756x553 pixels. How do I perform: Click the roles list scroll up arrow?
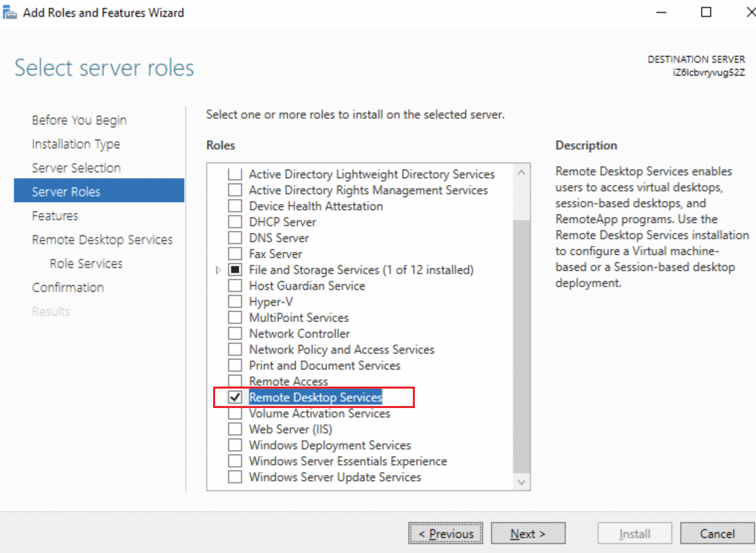click(x=521, y=172)
